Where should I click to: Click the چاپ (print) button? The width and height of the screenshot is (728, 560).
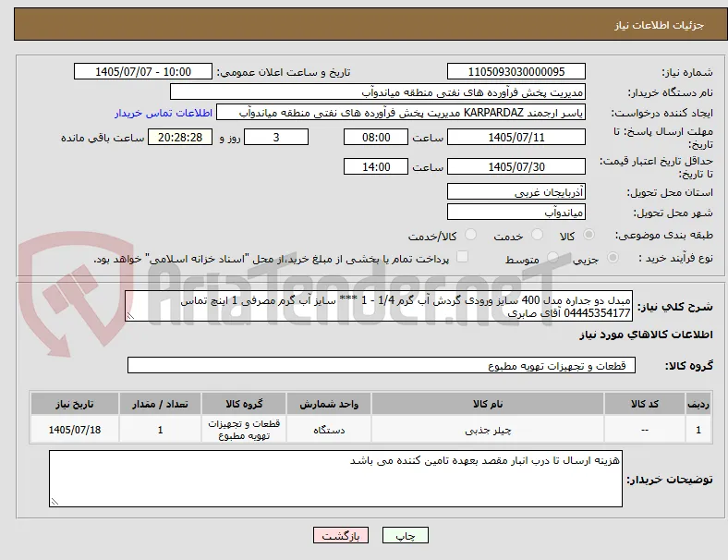pyautogui.click(x=405, y=535)
